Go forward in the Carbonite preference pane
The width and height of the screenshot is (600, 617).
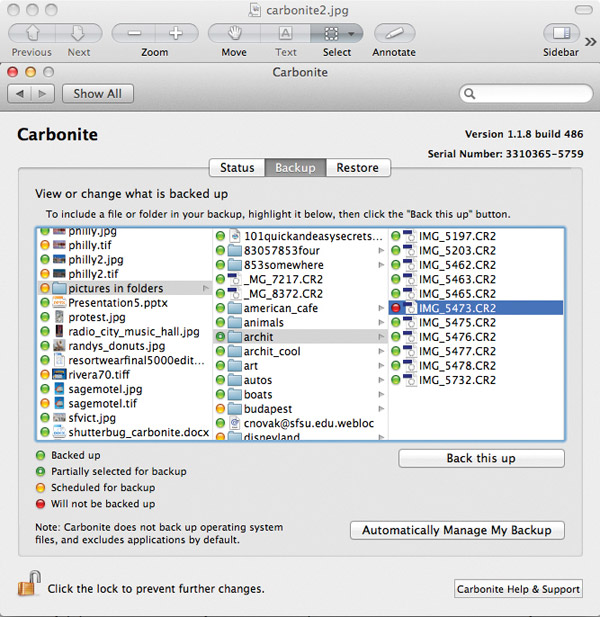tap(42, 94)
